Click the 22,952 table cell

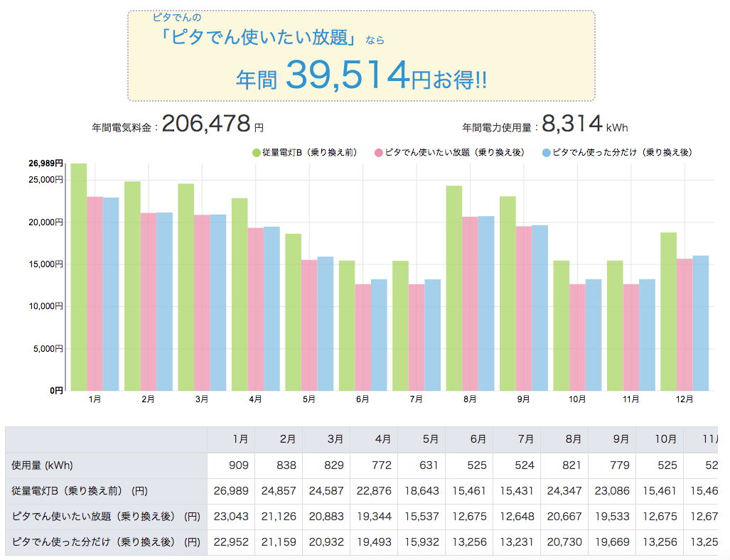tap(231, 542)
